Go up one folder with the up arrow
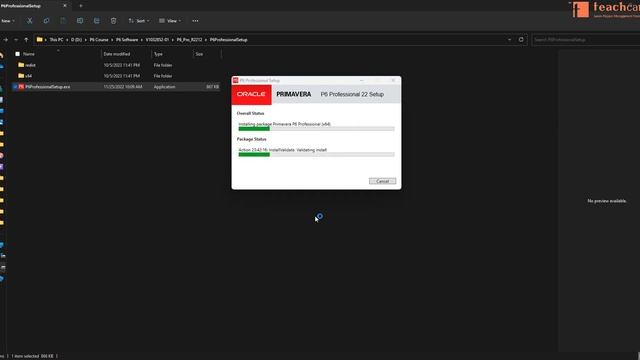This screenshot has width=640, height=360. pos(26,40)
